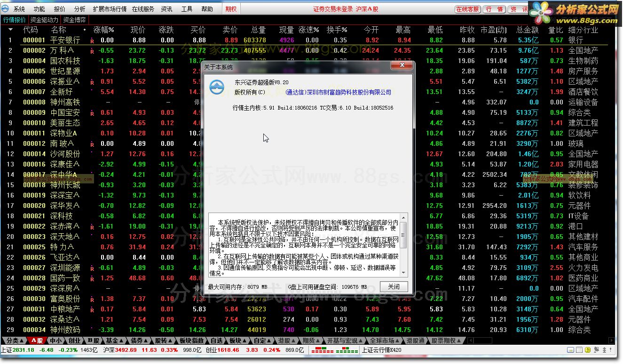Viewport: 623px width, 364px height.
Task: Click the 关闭 button in the About dialog
Action: tap(394, 287)
